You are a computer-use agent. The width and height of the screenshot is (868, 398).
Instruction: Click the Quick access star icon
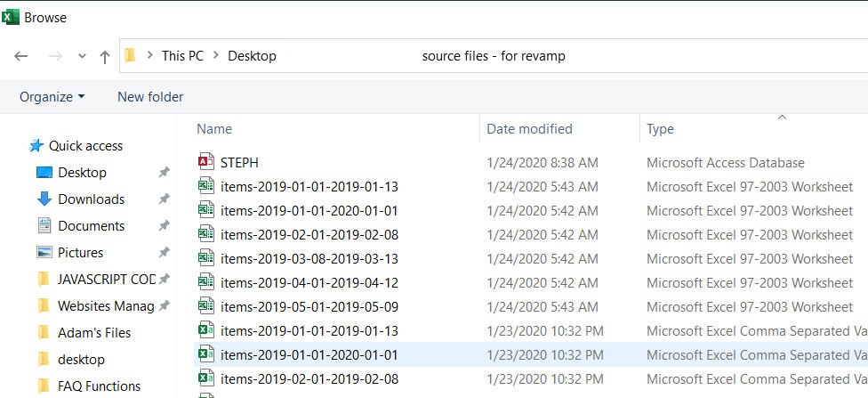pos(36,146)
